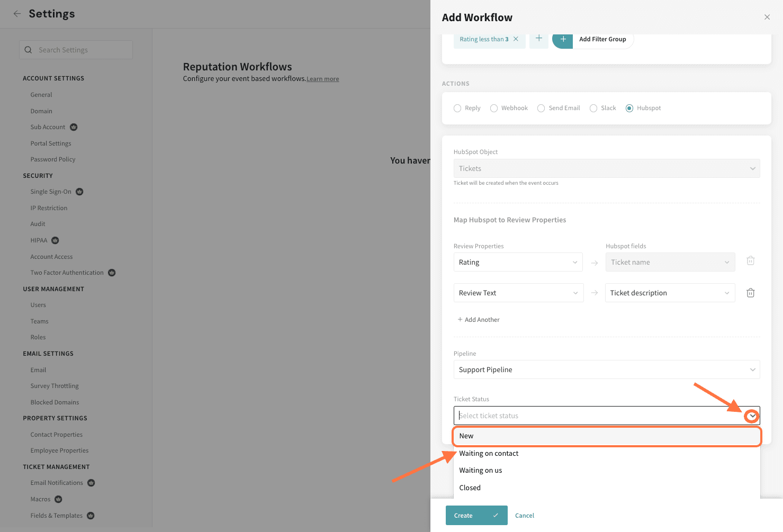Click the plus icon after the rating filter
783x532 pixels.
tap(538, 39)
